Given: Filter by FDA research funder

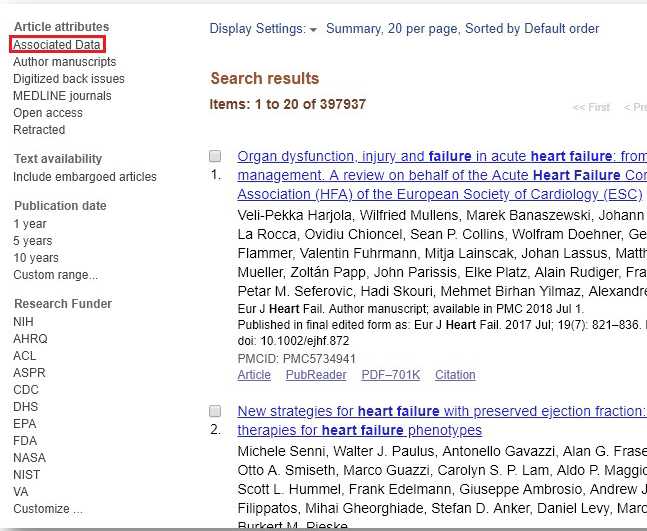Looking at the screenshot, I should pyautogui.click(x=25, y=441).
